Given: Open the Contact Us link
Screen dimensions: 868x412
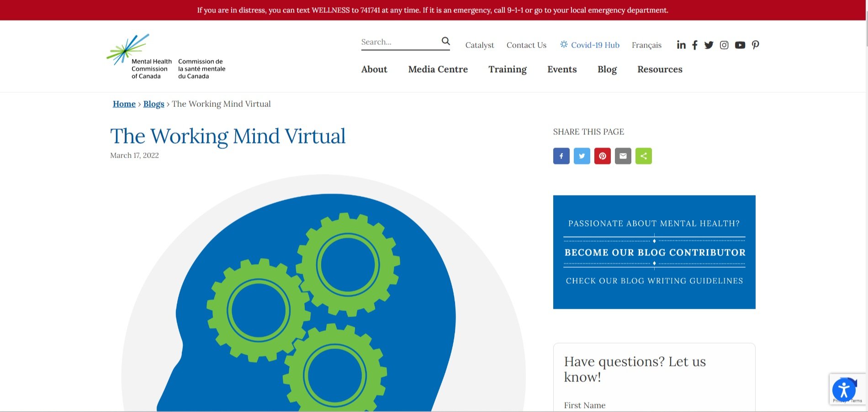Looking at the screenshot, I should (x=526, y=45).
